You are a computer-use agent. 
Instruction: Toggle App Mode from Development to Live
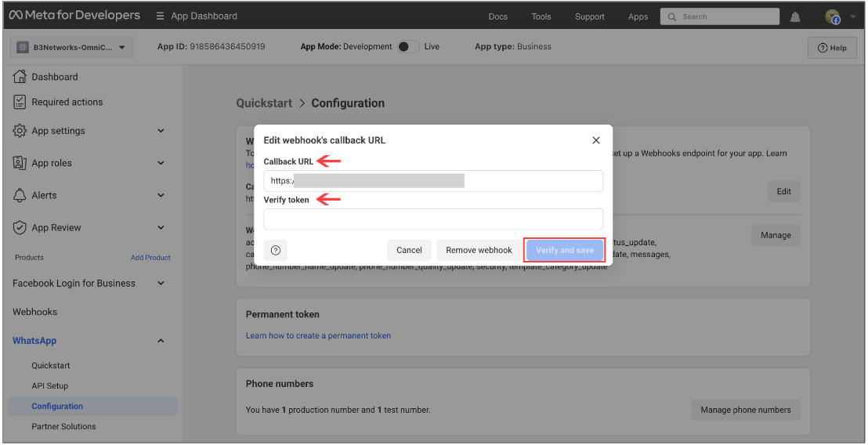tap(408, 46)
